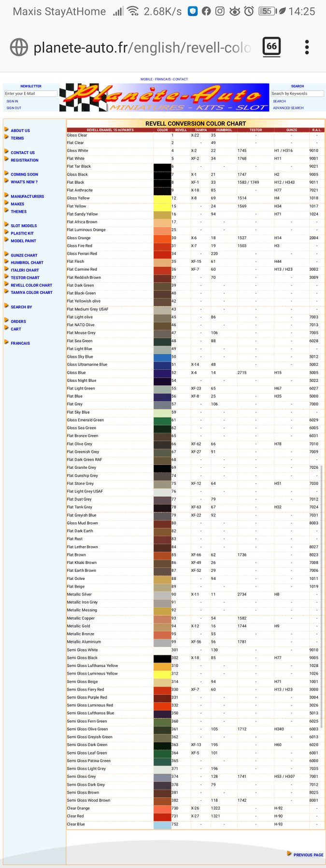Click the SIGN OUT link

[x=14, y=108]
